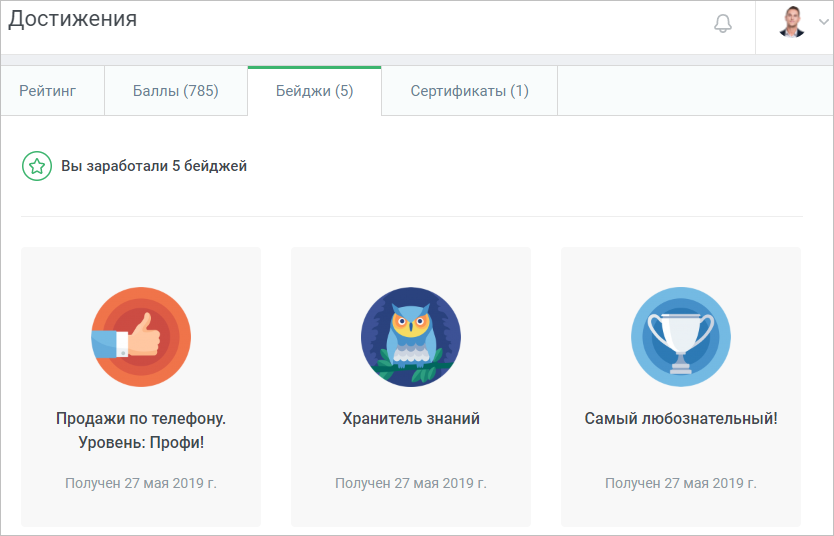834x536 pixels.
Task: Select the 'Продажи по телефону. Уровень: Профи!' title
Action: (x=141, y=430)
